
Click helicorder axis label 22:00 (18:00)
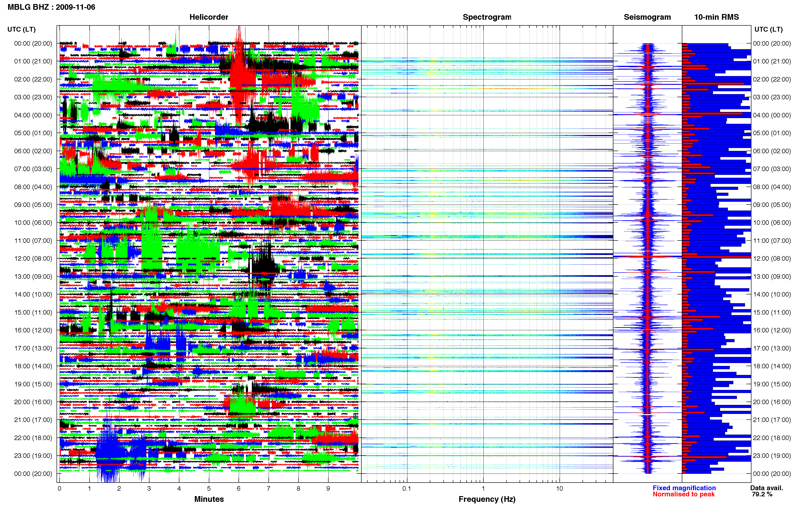coord(33,438)
